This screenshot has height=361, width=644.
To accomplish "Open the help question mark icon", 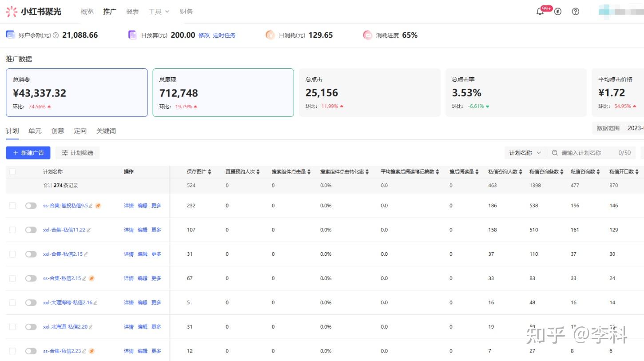I will [x=576, y=12].
